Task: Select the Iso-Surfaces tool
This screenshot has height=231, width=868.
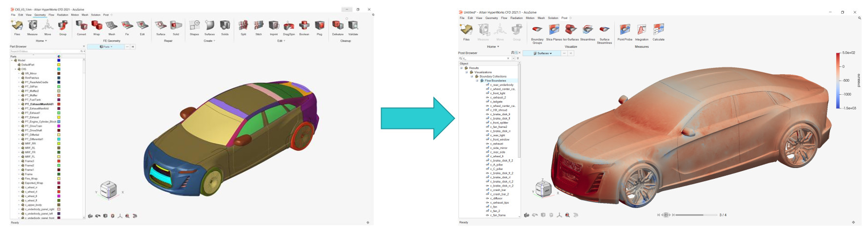Action: click(570, 31)
